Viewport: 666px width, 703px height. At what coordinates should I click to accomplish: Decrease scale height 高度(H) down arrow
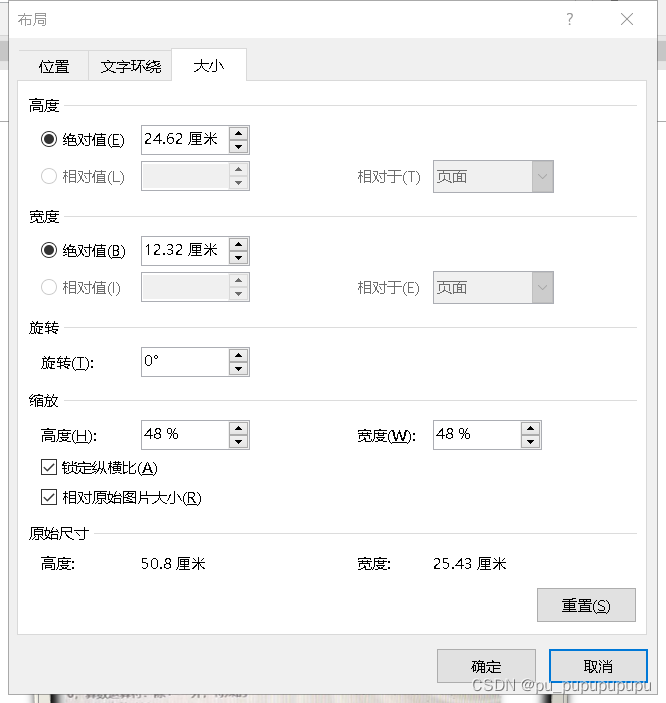[x=239, y=442]
